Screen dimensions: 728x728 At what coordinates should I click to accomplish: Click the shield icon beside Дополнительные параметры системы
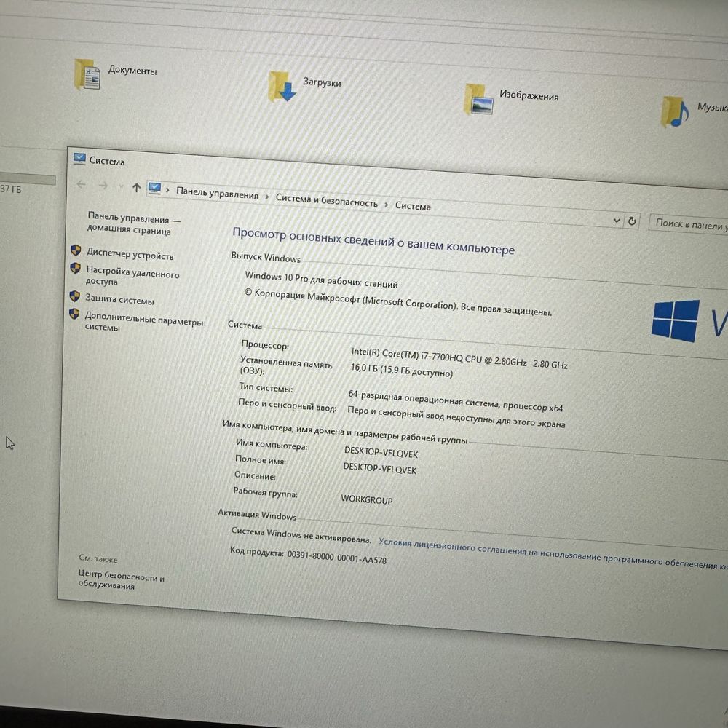74,314
